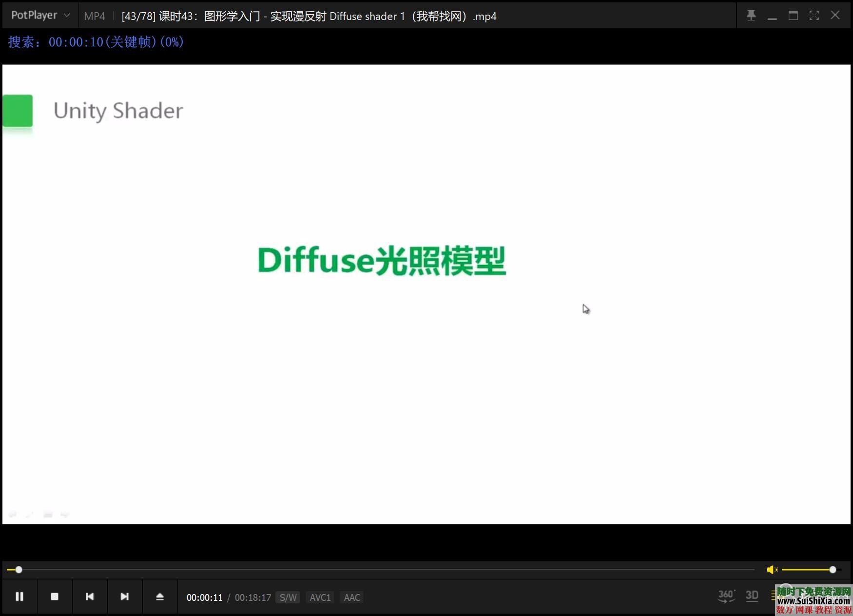
Task: Click the MP4 format label
Action: [95, 16]
